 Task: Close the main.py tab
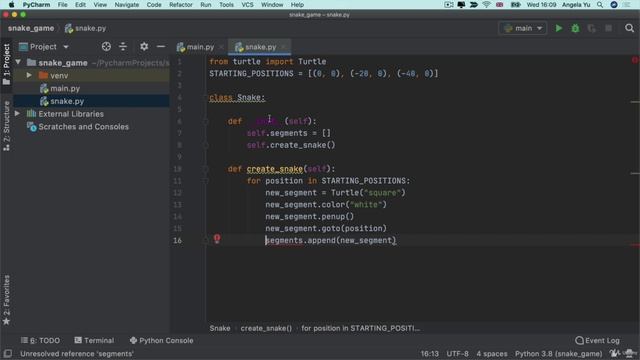point(221,47)
